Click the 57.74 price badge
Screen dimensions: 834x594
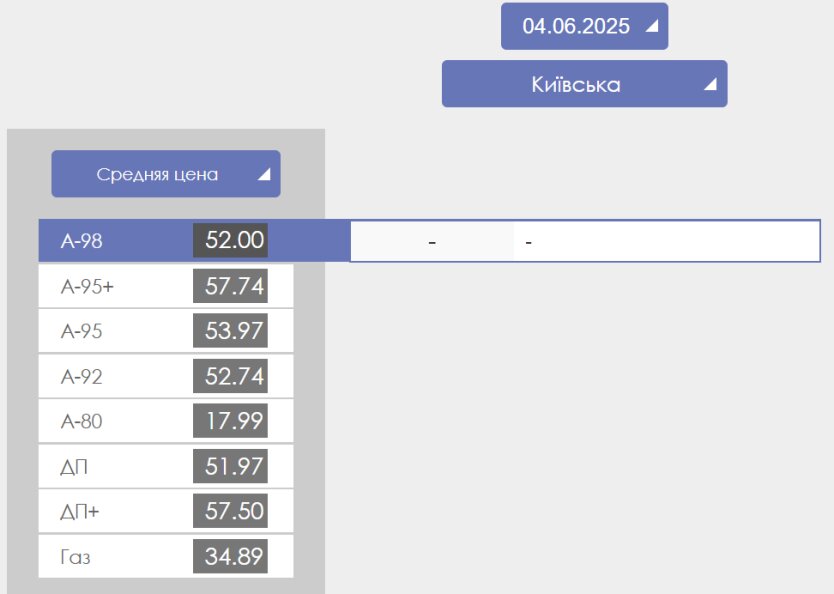coord(230,286)
